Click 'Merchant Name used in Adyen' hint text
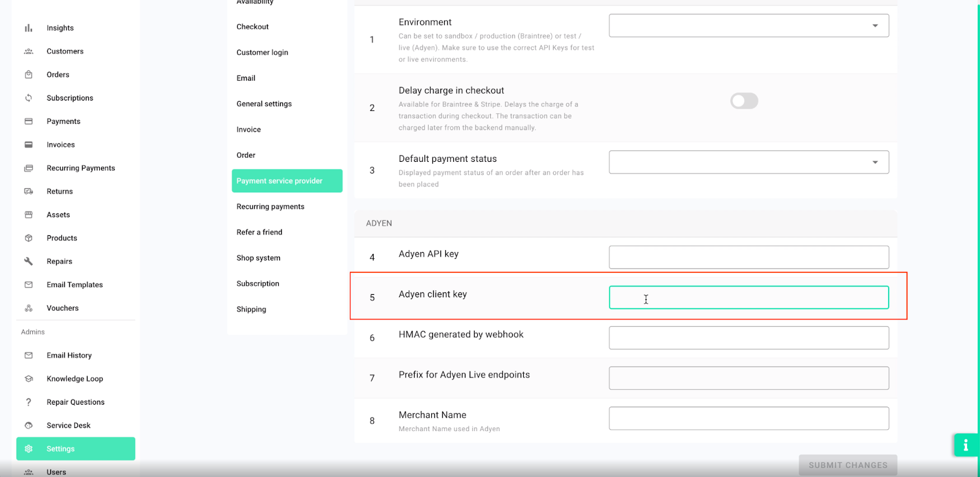The height and width of the screenshot is (477, 980). [449, 429]
